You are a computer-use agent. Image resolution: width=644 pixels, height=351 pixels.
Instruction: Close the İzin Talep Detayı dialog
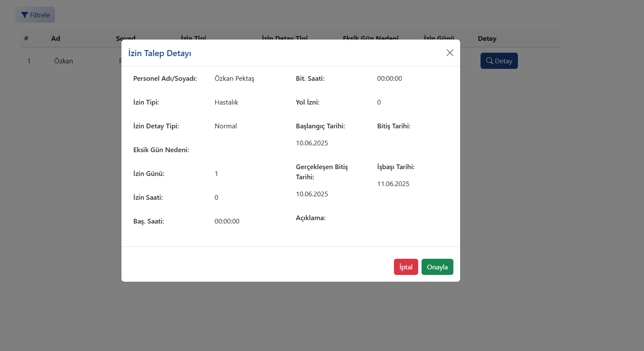(450, 53)
